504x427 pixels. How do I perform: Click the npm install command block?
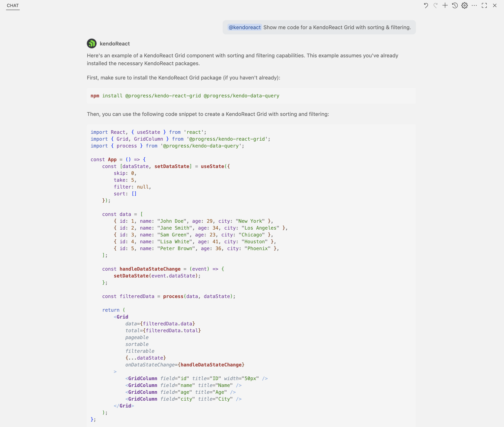coord(251,96)
